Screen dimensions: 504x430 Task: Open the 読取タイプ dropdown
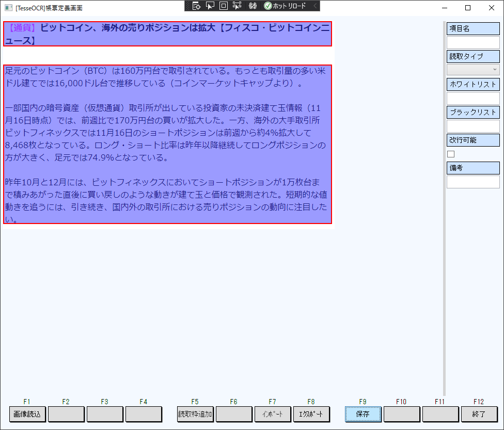click(x=473, y=69)
